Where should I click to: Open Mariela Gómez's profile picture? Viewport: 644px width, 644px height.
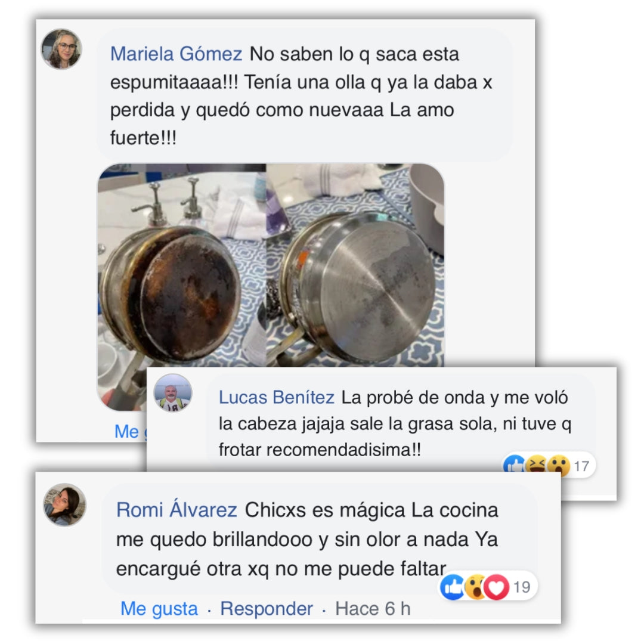pos(61,49)
